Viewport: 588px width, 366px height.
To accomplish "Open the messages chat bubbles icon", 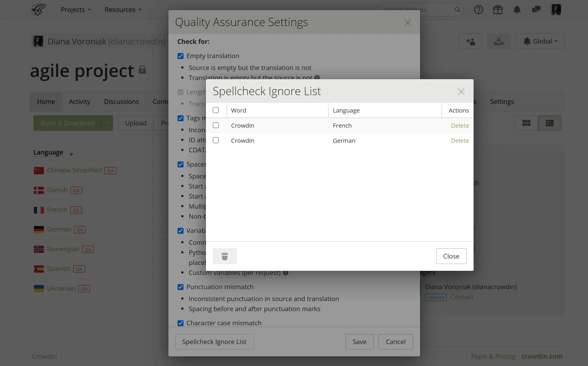I will pyautogui.click(x=536, y=10).
